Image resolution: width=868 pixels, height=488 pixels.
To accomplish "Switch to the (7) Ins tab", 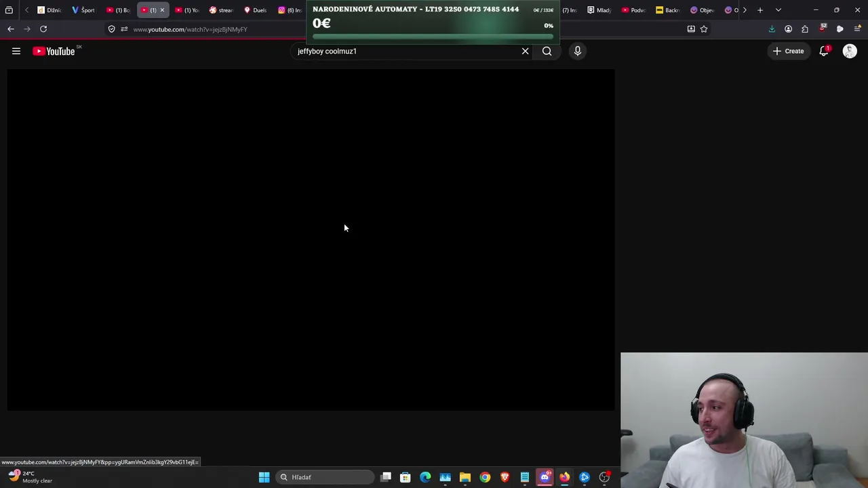I will coord(568,10).
